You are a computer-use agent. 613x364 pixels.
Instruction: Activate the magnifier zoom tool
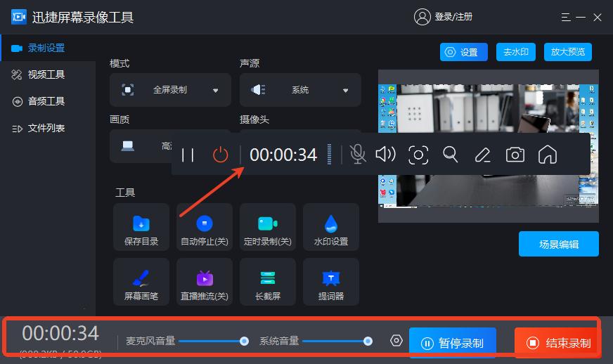pyautogui.click(x=451, y=155)
